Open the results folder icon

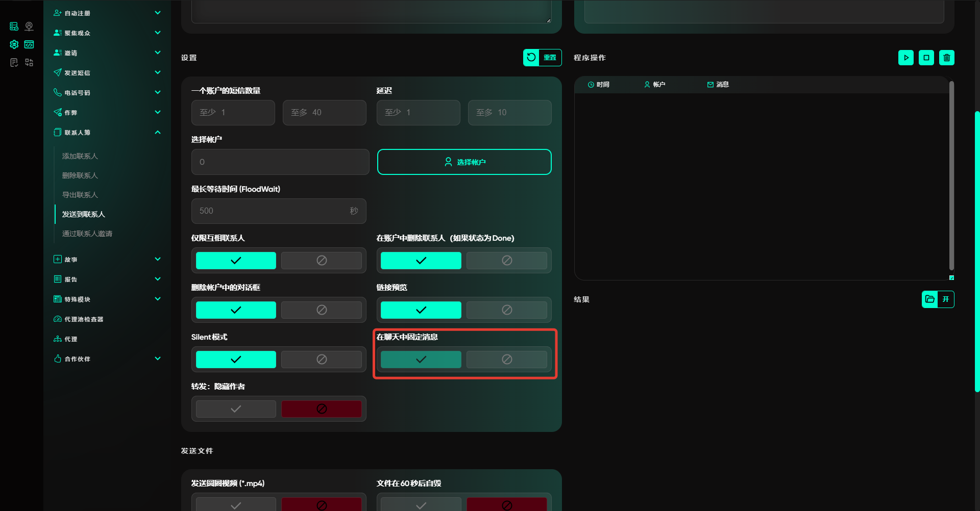coord(930,299)
